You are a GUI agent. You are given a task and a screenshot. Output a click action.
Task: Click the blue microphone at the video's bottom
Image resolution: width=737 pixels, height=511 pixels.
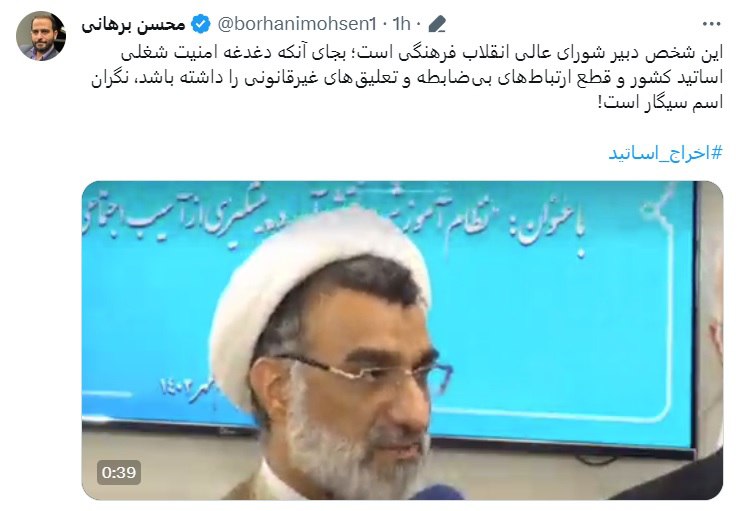point(435,493)
